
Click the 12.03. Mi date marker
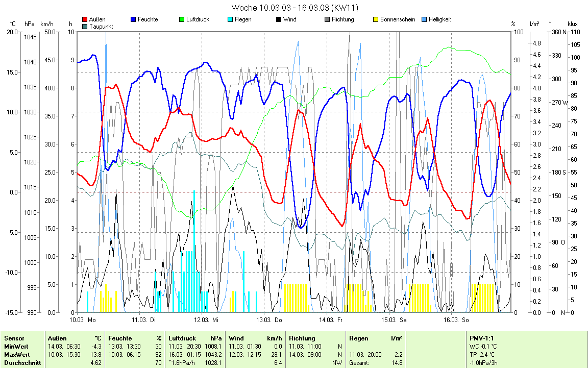[208, 320]
